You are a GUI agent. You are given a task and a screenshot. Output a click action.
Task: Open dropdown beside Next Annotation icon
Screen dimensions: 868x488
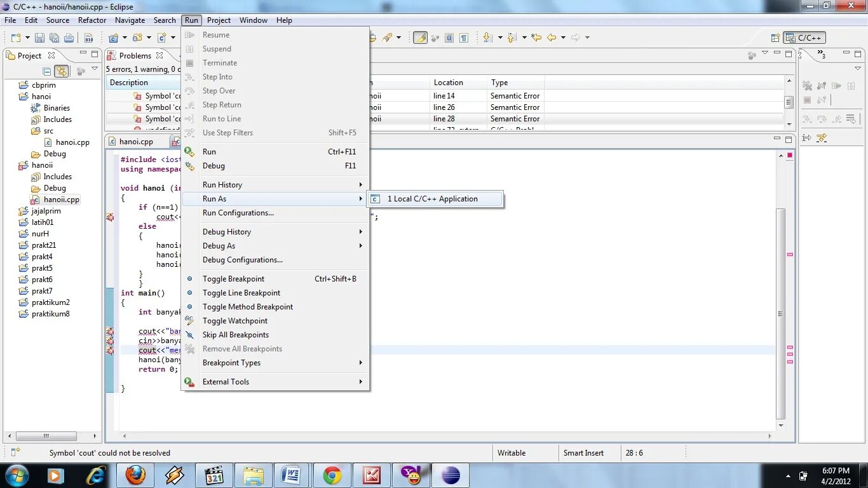[x=499, y=37]
